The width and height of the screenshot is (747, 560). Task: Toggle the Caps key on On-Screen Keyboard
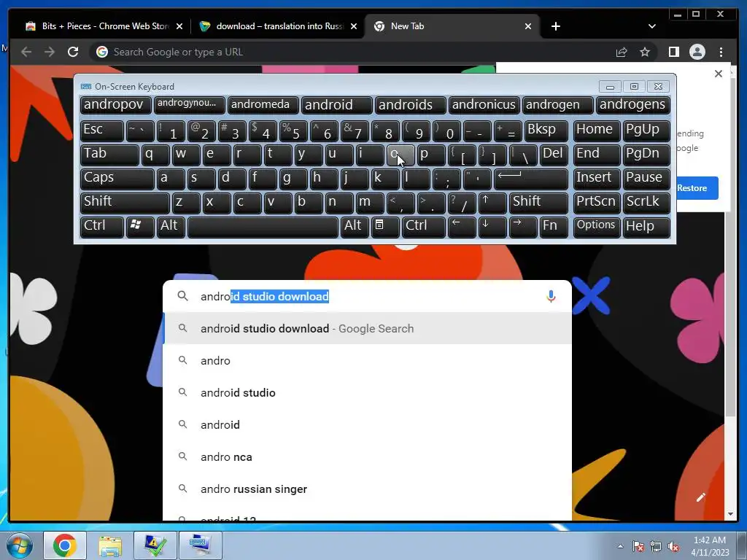tap(117, 178)
